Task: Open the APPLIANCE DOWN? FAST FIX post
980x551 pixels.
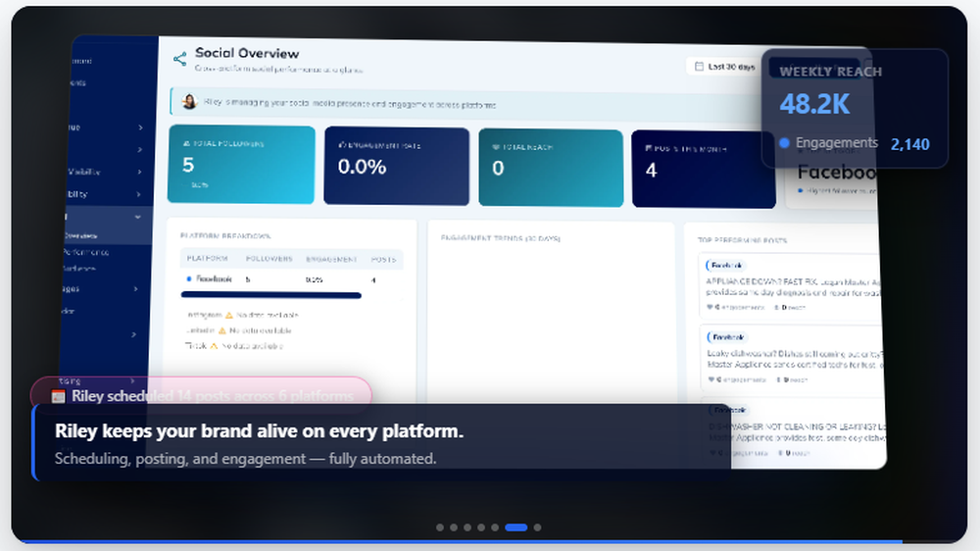Action: coord(791,286)
